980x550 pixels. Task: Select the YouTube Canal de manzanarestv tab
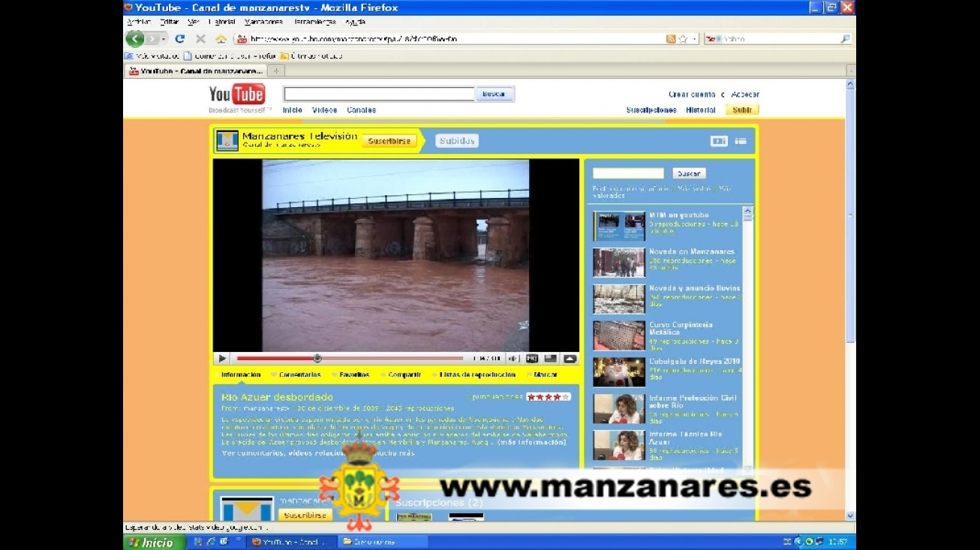pyautogui.click(x=195, y=71)
